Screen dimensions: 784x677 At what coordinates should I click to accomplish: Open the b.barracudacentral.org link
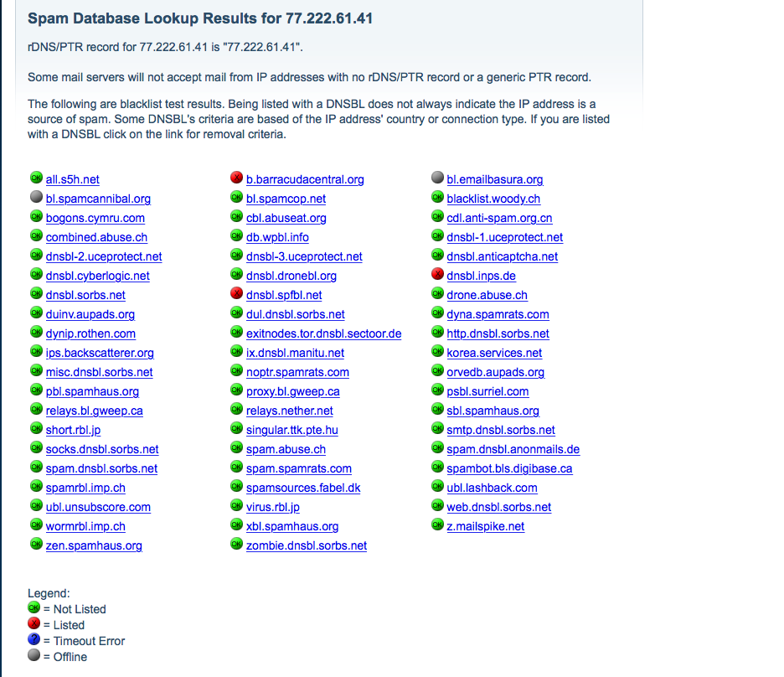click(x=305, y=179)
